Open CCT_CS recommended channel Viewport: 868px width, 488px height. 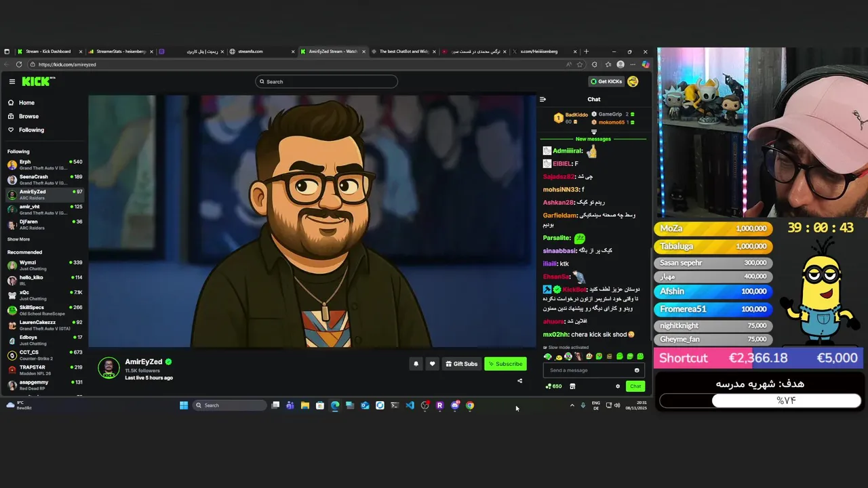coord(44,354)
